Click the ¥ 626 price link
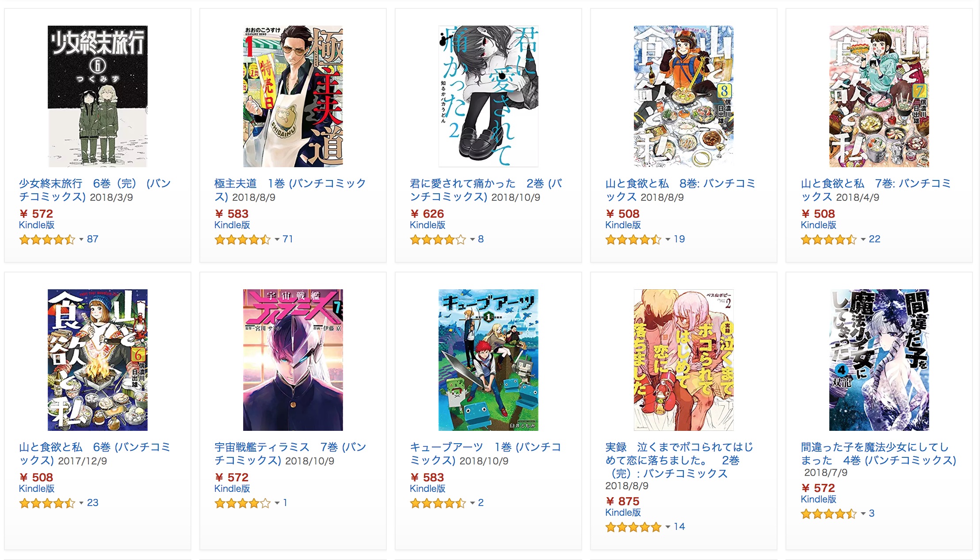The image size is (980, 560). coord(427,214)
